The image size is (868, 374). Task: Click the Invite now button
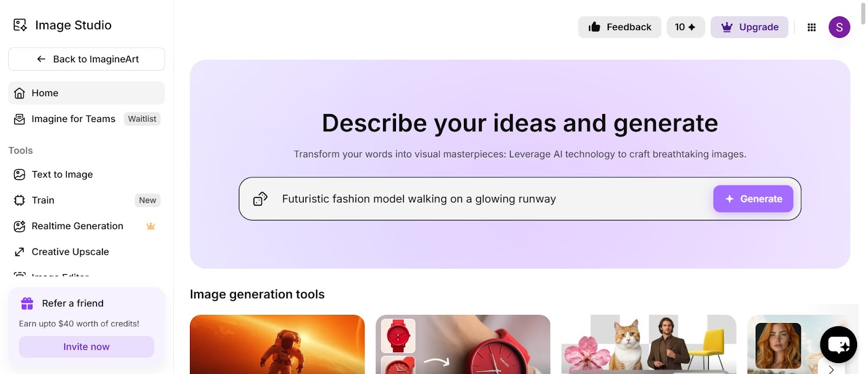[86, 347]
